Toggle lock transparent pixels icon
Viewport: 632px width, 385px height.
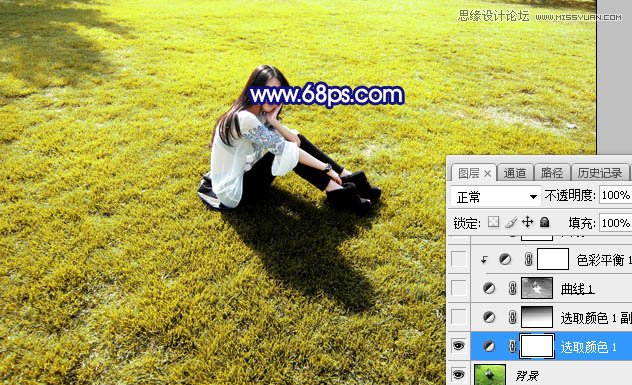click(493, 222)
